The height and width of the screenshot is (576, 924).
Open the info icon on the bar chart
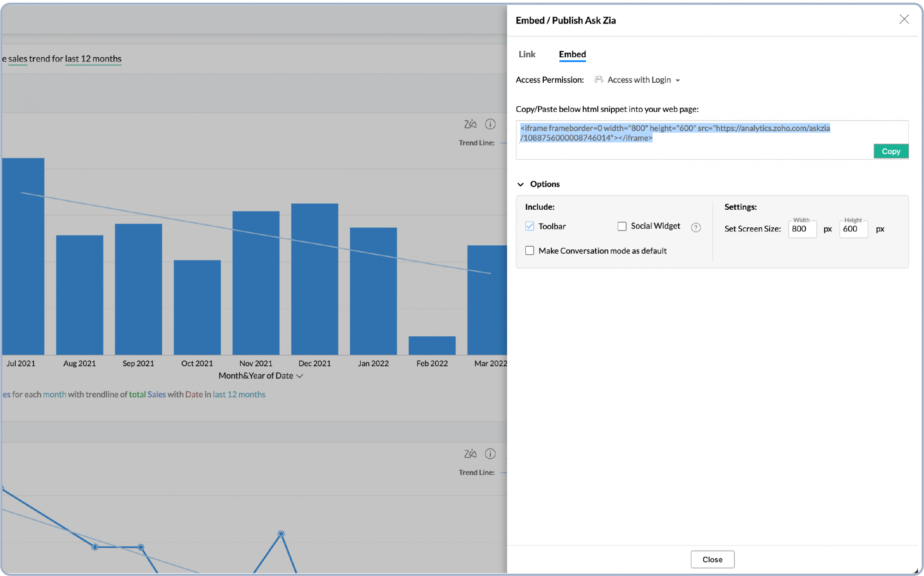coord(490,124)
